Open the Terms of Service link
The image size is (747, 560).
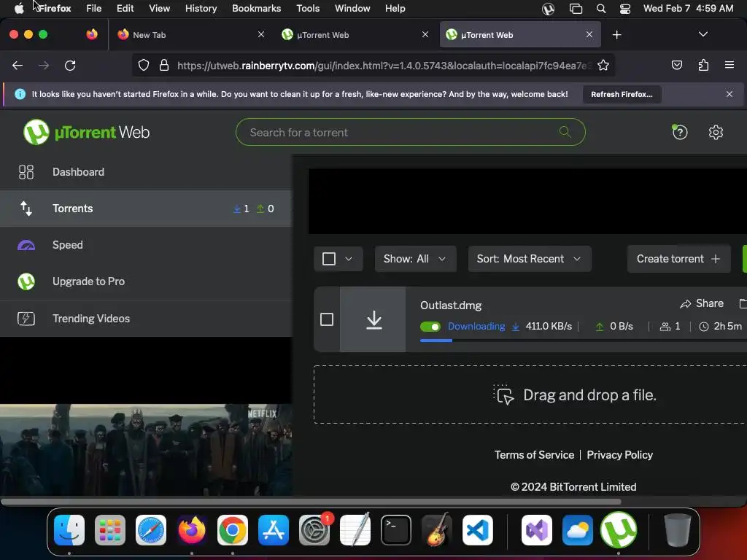point(534,455)
